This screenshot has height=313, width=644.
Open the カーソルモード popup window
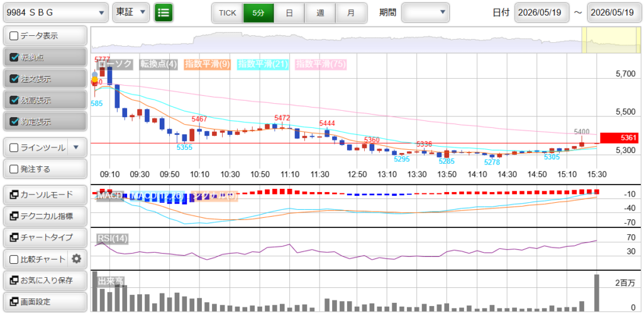click(45, 195)
